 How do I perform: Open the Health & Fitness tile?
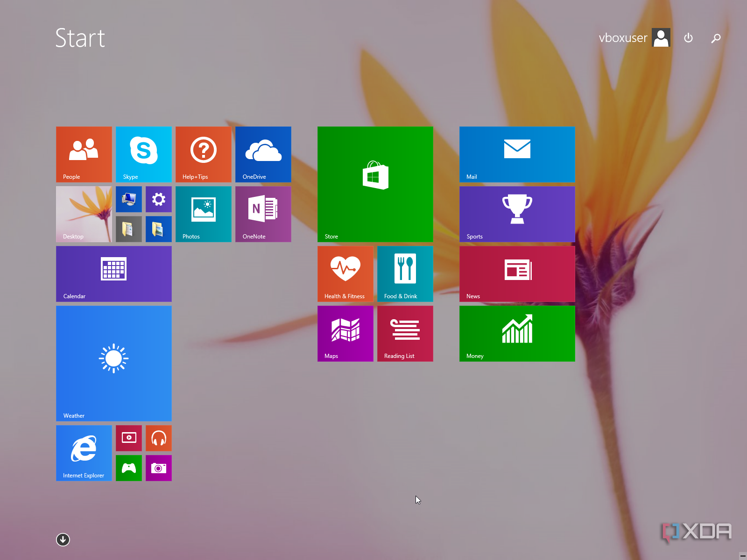pyautogui.click(x=345, y=273)
